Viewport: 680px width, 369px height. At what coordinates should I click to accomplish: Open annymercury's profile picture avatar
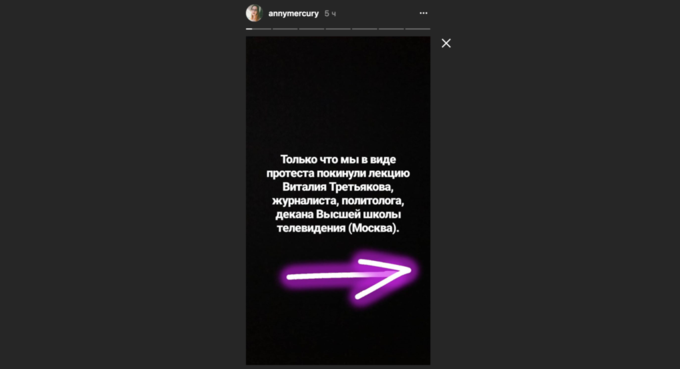[254, 13]
